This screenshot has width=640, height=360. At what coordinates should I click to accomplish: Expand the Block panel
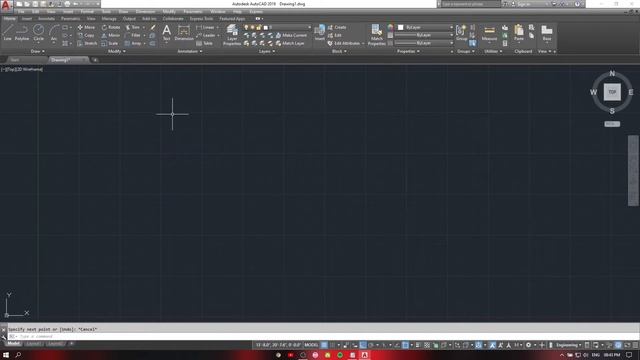click(339, 51)
